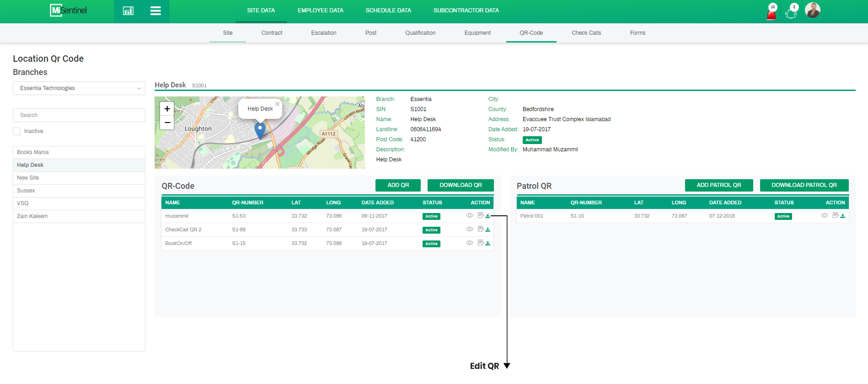Click the blue map location marker
868x384 pixels.
click(x=260, y=131)
